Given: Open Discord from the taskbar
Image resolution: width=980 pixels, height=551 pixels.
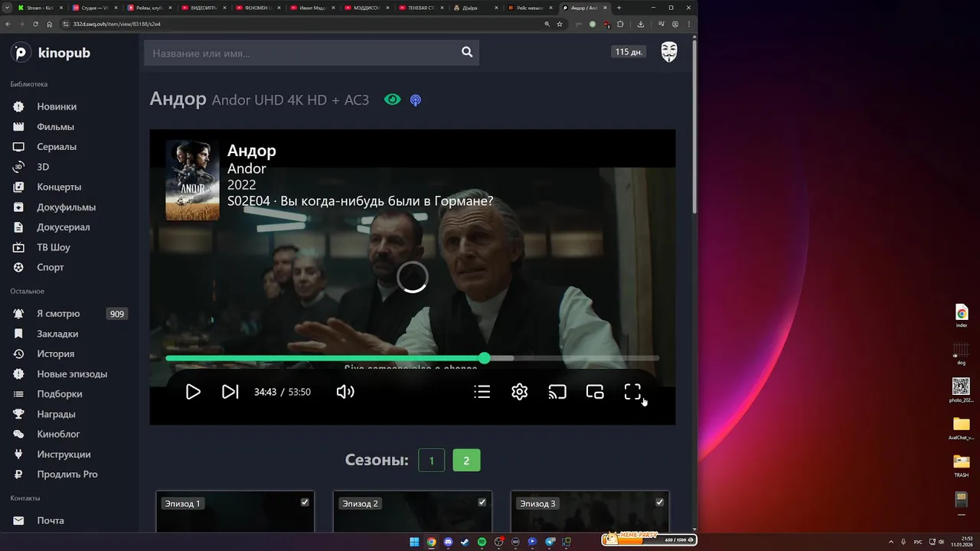Looking at the screenshot, I should point(448,542).
